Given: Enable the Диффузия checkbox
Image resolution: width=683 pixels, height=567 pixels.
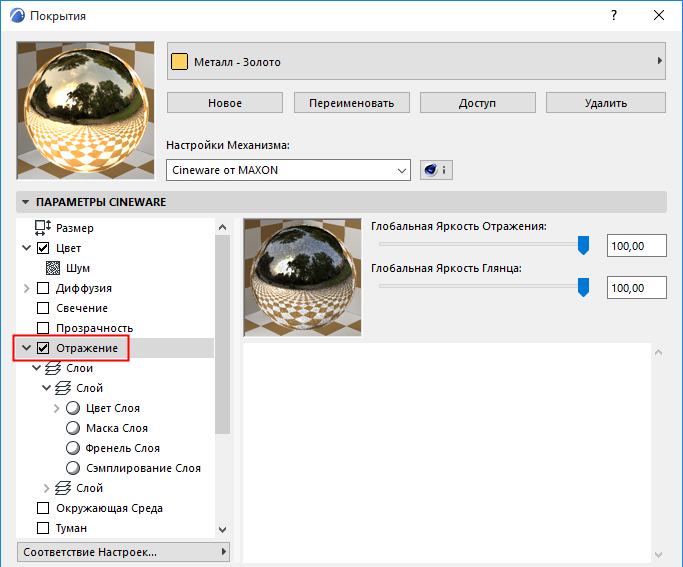Looking at the screenshot, I should point(43,288).
